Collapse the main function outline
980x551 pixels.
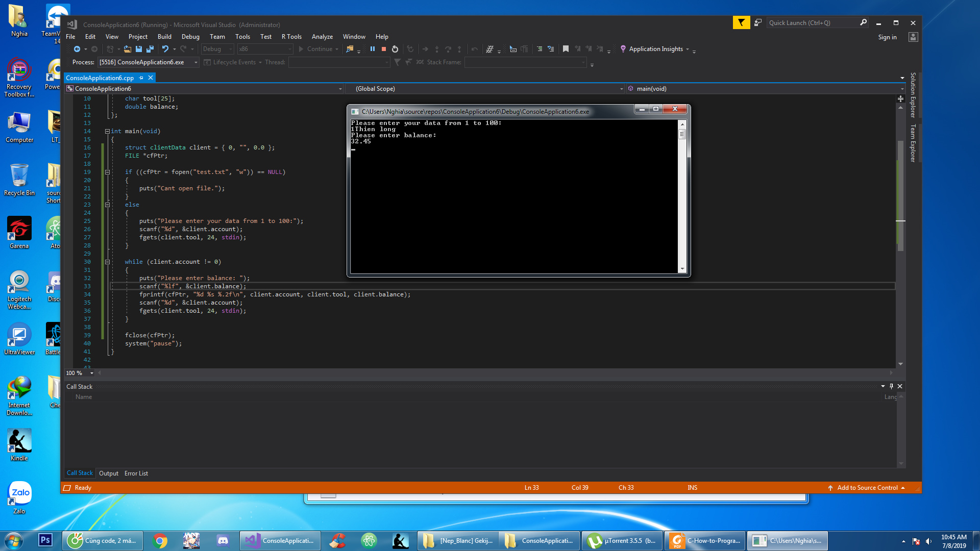pos(107,131)
